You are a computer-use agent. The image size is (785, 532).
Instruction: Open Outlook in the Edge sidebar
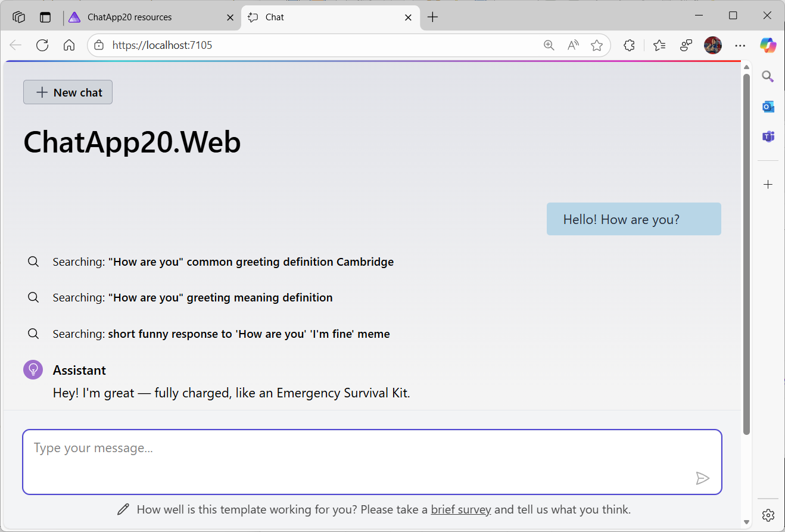coord(768,106)
